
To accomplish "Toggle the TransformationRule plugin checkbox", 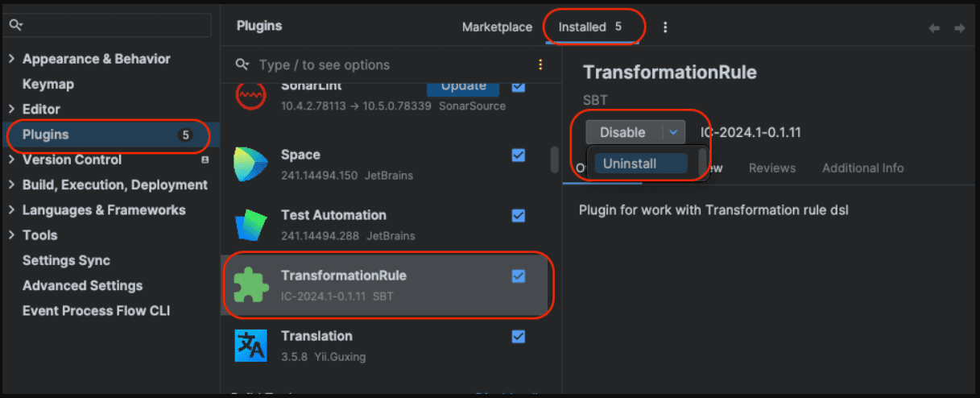I will click(519, 276).
